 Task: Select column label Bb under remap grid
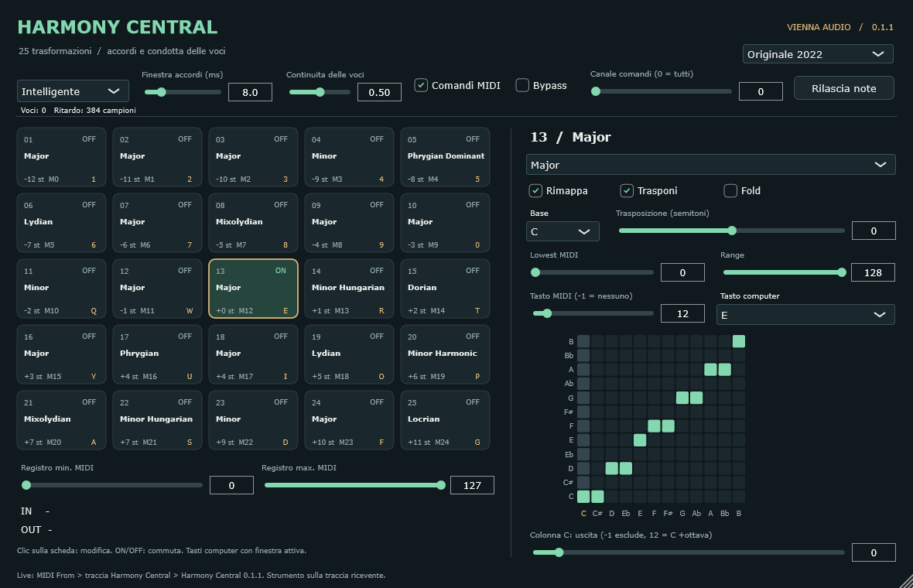pos(724,514)
